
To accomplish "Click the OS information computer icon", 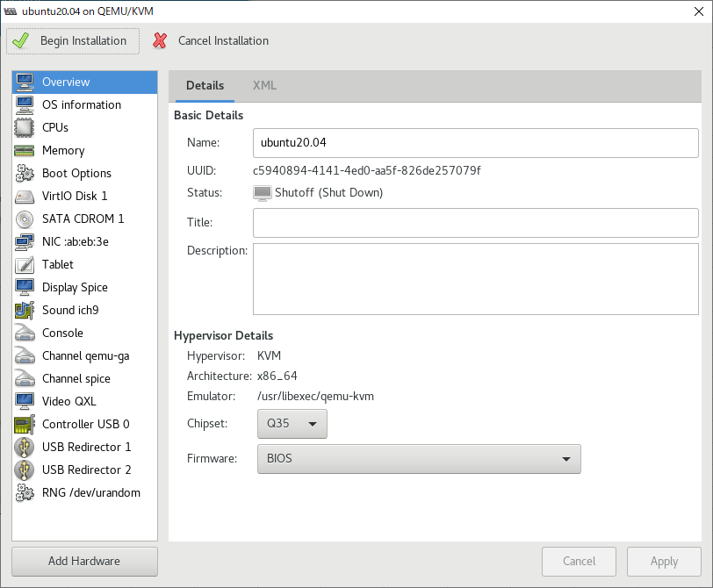I will tap(25, 105).
